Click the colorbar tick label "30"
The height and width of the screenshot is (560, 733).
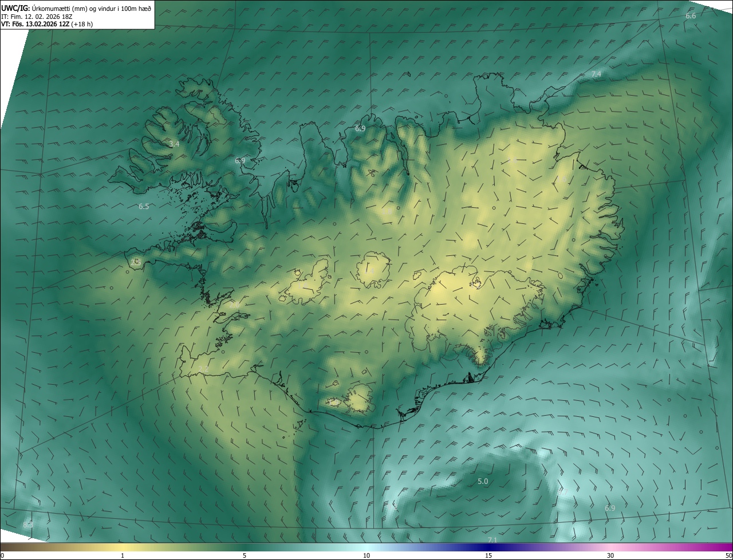click(x=610, y=555)
